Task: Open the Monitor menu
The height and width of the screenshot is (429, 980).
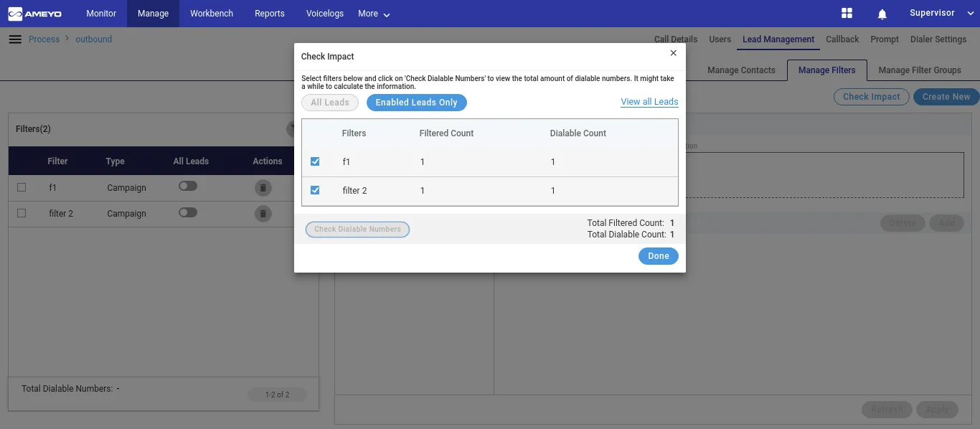Action: 101,14
